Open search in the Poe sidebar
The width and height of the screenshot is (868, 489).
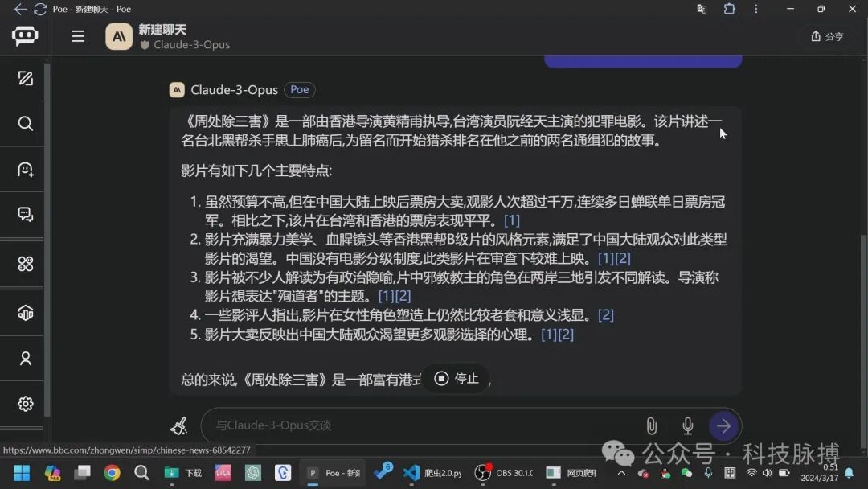click(x=26, y=124)
